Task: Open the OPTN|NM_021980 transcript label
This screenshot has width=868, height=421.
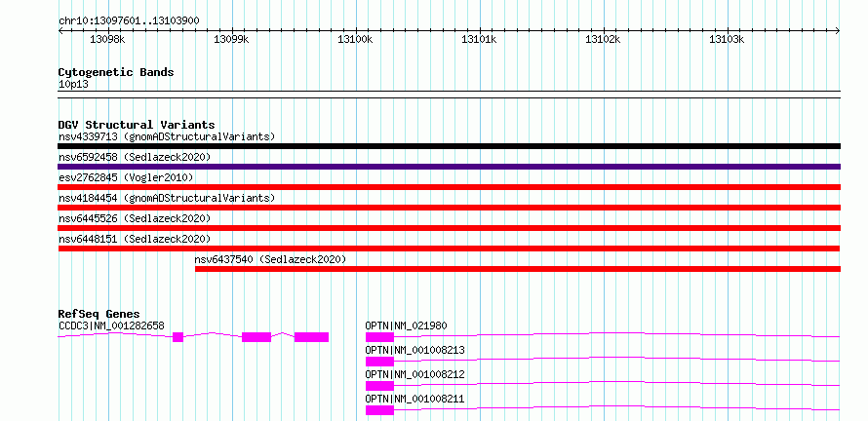Action: pos(407,325)
